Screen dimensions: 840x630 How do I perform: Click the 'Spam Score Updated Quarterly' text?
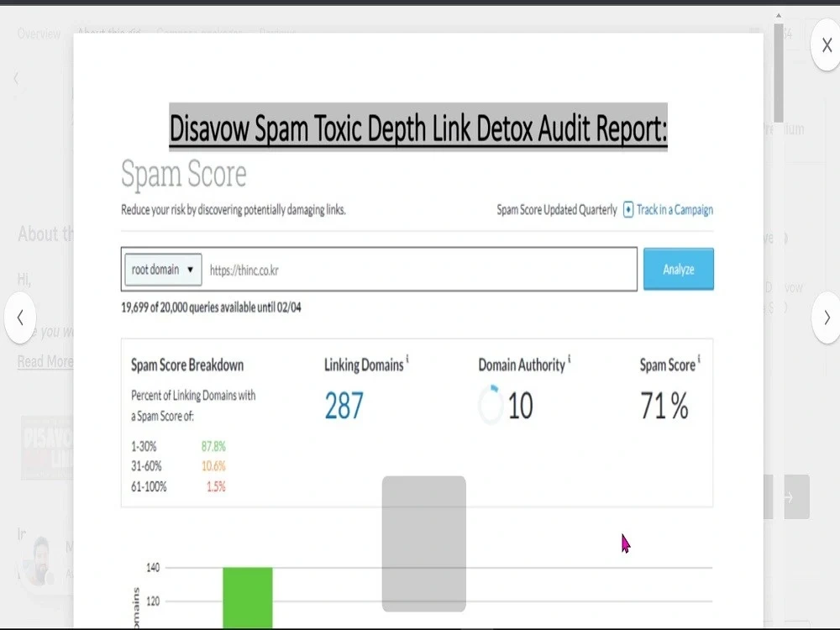(557, 209)
